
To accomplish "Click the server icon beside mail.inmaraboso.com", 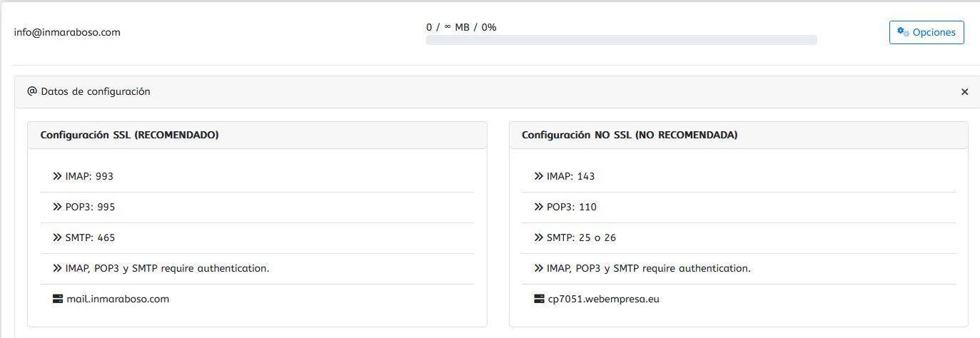I will [58, 299].
